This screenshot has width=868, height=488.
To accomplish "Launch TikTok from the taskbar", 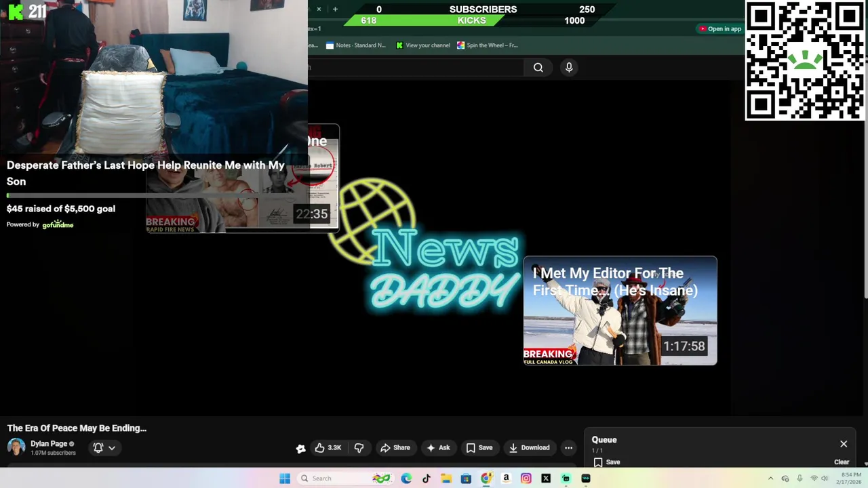I will tap(426, 479).
